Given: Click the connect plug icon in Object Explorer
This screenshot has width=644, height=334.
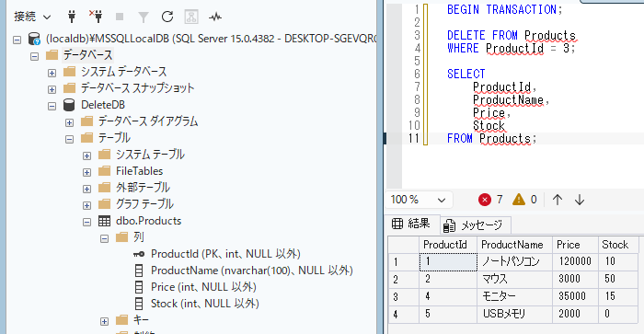Looking at the screenshot, I should tap(72, 17).
